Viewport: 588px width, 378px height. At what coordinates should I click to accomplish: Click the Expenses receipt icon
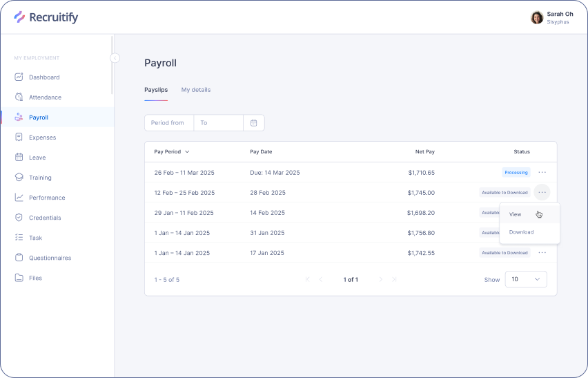tap(19, 137)
